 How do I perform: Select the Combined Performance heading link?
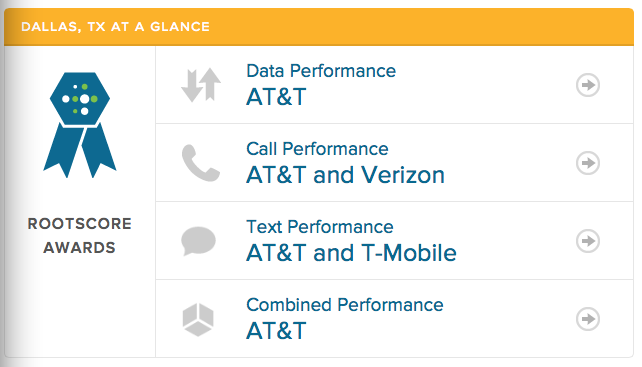345,305
